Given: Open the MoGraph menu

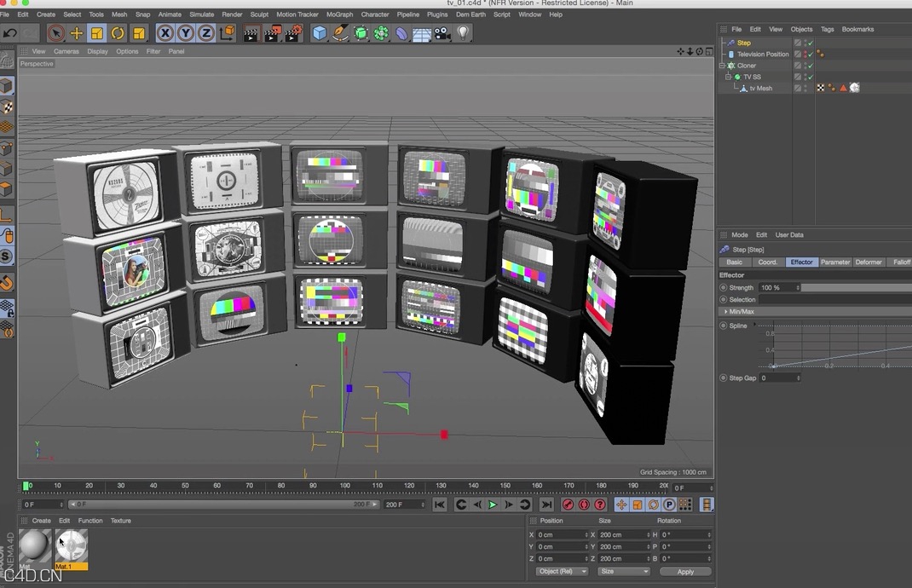Looking at the screenshot, I should (338, 14).
